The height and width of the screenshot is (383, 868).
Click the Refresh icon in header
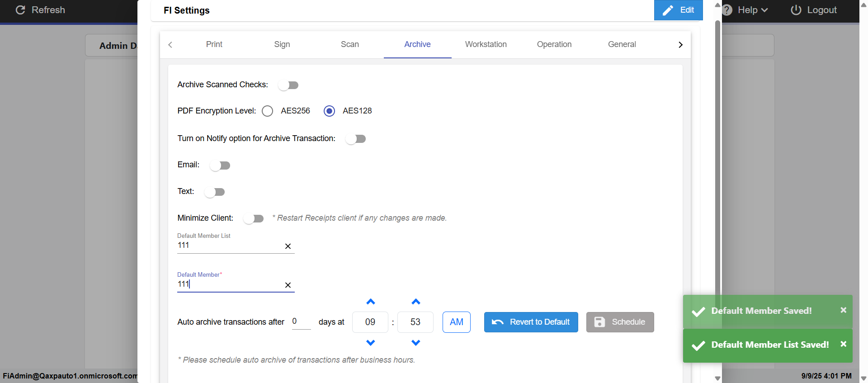click(20, 10)
